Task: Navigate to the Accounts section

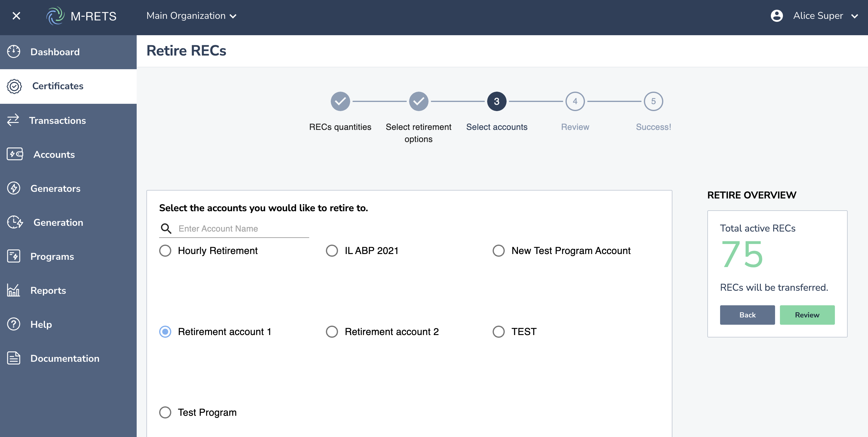Action: click(54, 154)
